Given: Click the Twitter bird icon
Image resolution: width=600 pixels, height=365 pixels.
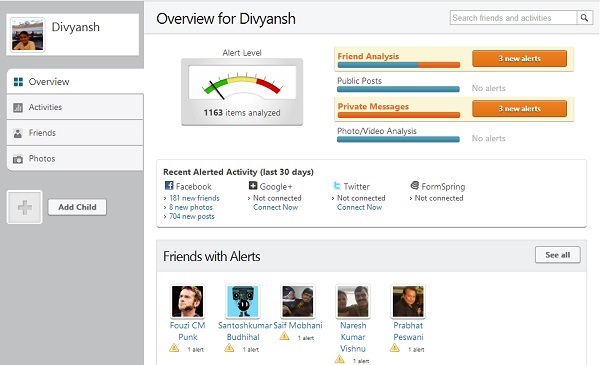Looking at the screenshot, I should pyautogui.click(x=337, y=186).
